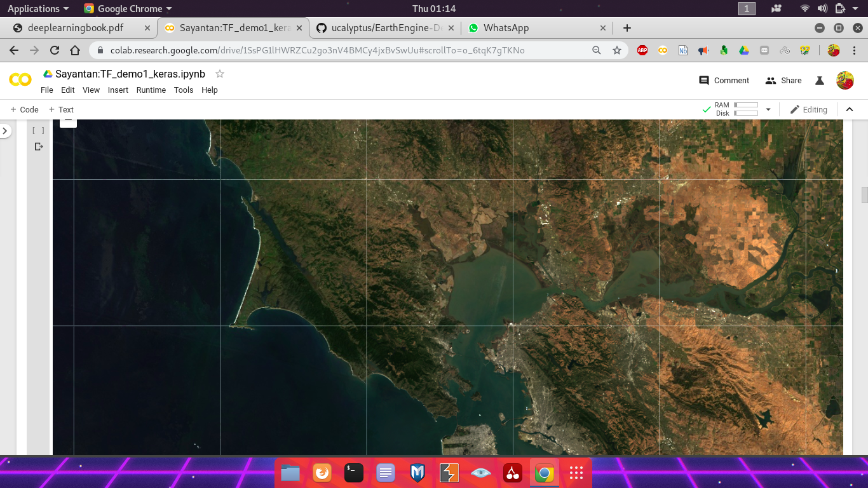
Task: Go to the Chrome home page icon
Action: 75,50
